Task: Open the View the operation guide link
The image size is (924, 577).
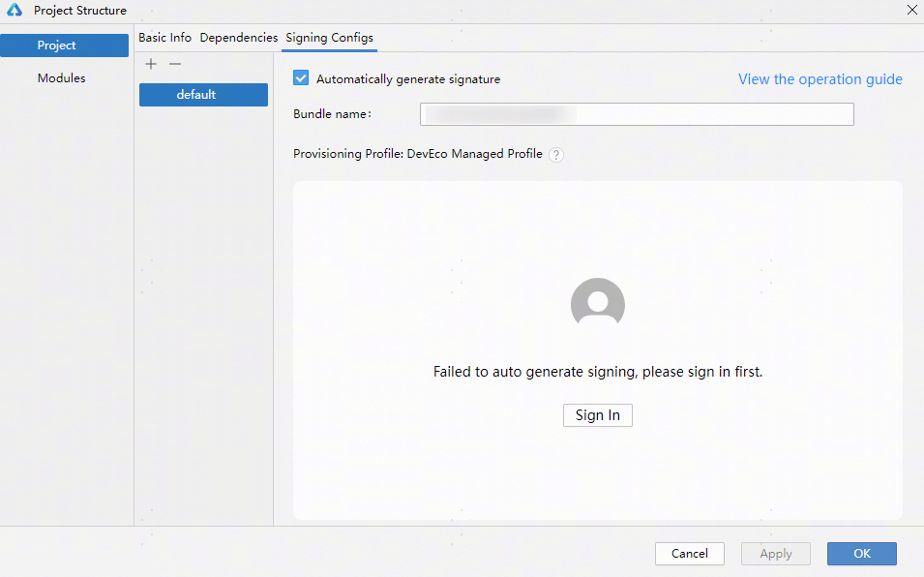Action: [x=820, y=79]
